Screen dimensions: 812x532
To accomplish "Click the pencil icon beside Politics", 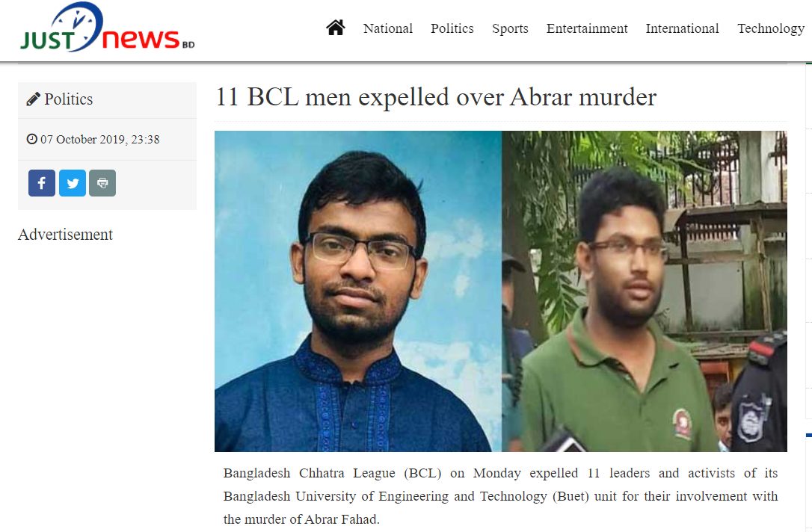I will click(x=33, y=99).
